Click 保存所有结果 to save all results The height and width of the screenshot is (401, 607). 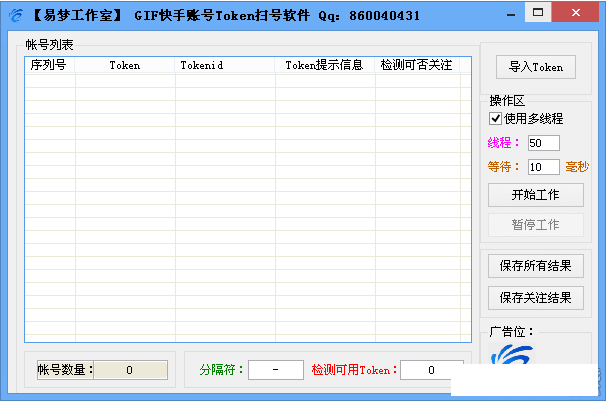pyautogui.click(x=535, y=266)
